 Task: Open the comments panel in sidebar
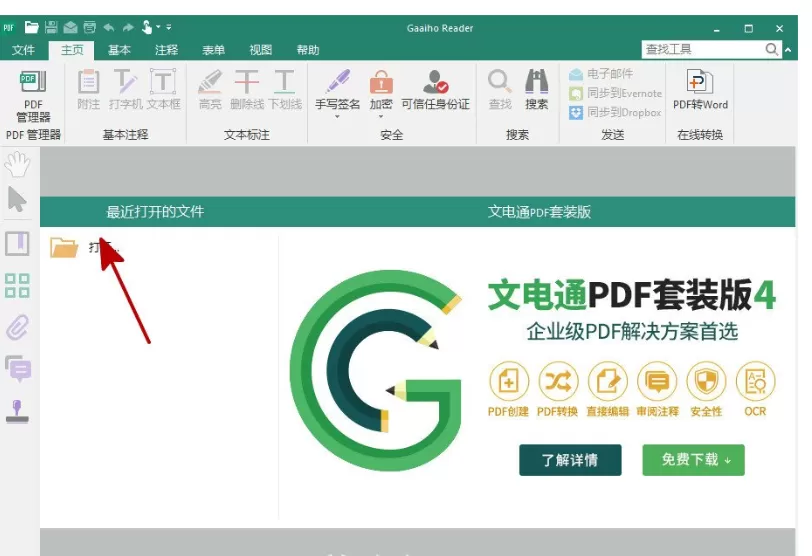pos(18,369)
